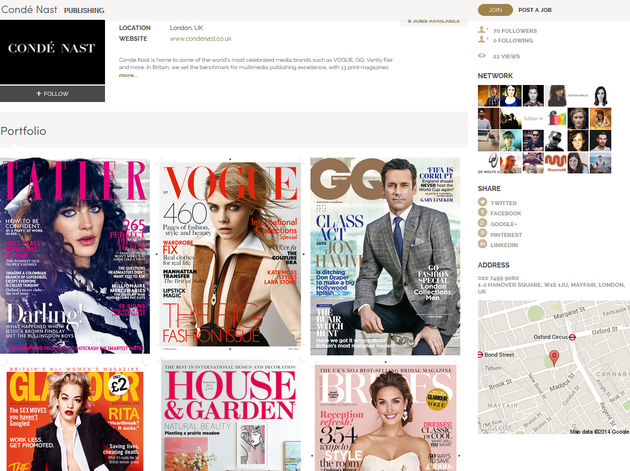
Task: Go to Condé Nast header title
Action: (x=29, y=9)
